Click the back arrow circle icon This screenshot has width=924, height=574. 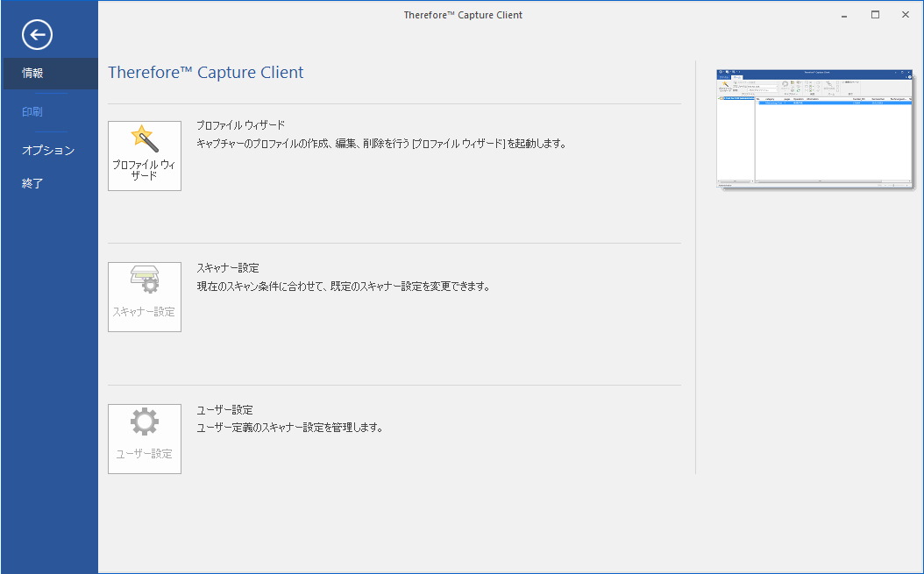pyautogui.click(x=37, y=35)
